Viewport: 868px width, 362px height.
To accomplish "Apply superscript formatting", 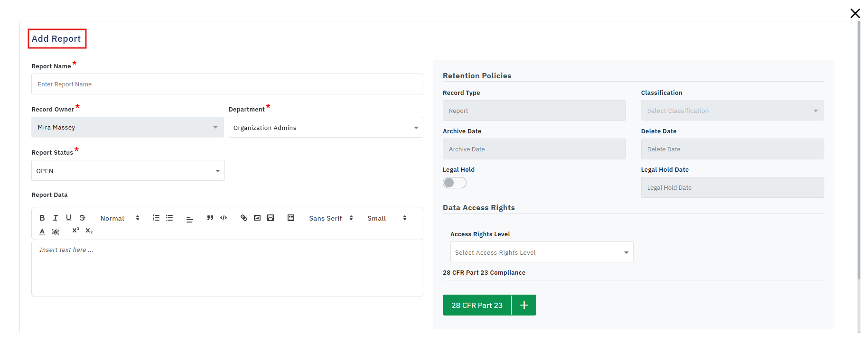I will (75, 230).
